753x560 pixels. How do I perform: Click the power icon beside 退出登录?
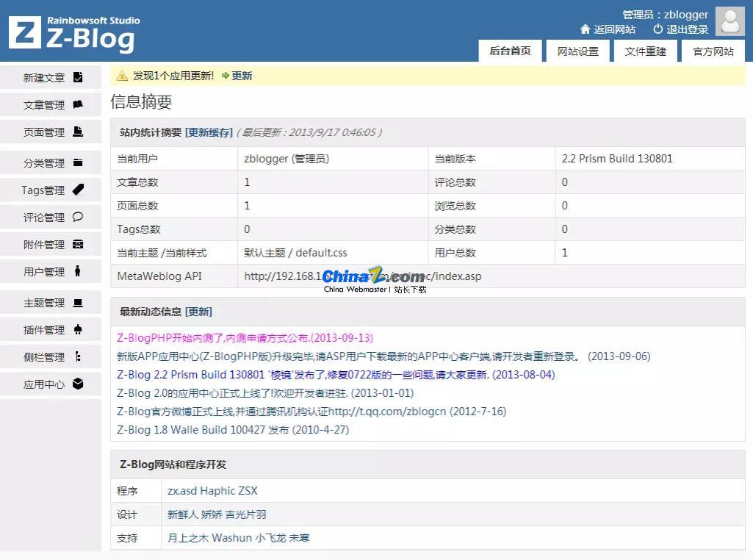(x=658, y=29)
